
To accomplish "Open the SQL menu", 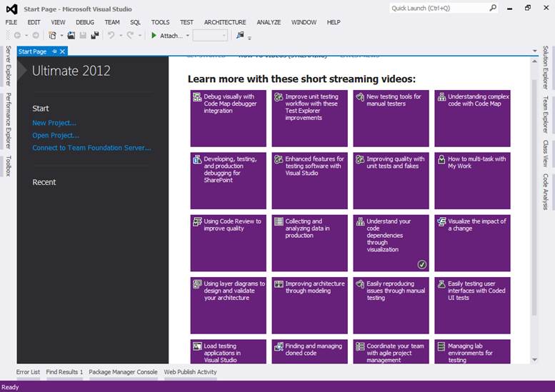I will [x=135, y=22].
